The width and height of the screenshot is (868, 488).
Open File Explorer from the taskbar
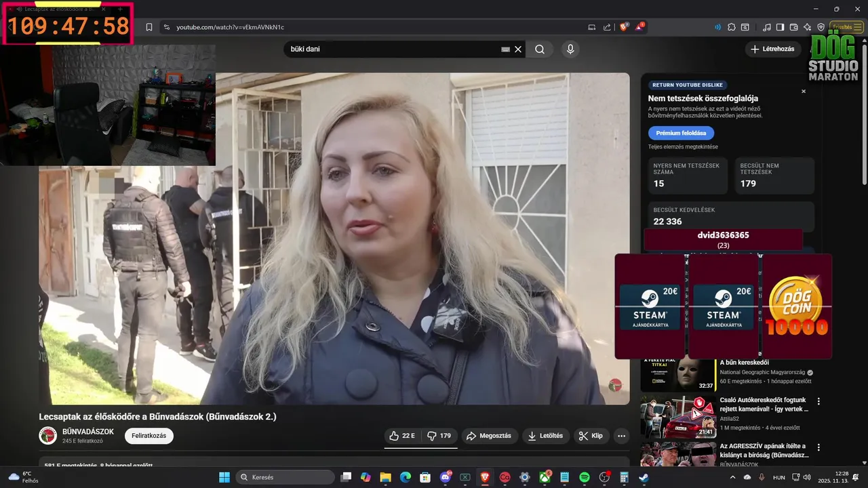click(385, 477)
